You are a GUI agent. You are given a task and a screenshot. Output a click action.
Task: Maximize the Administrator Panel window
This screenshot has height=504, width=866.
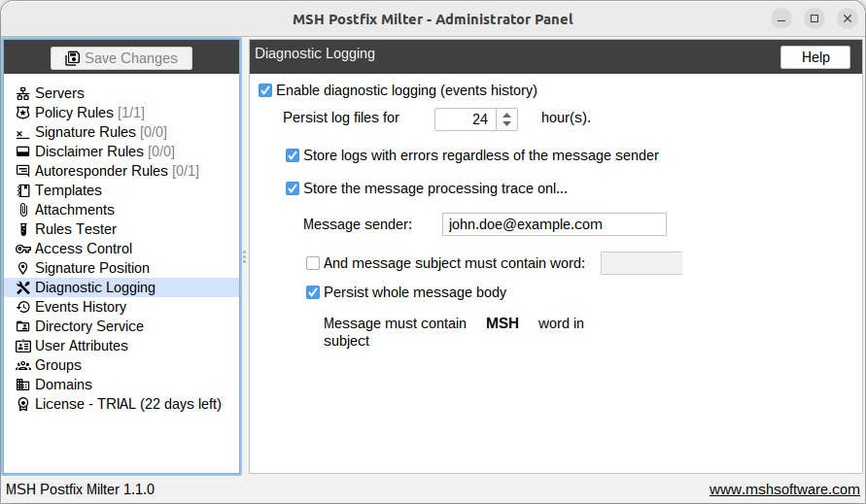[x=814, y=19]
